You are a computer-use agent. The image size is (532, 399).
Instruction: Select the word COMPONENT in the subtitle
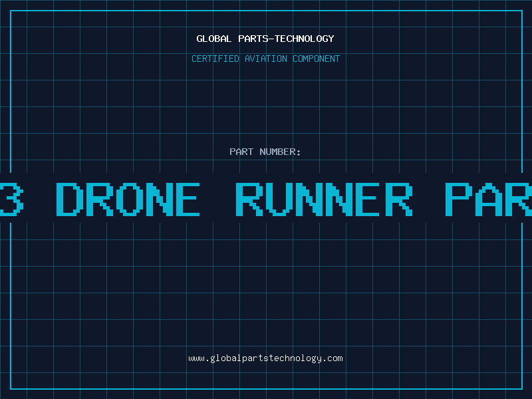pos(316,59)
